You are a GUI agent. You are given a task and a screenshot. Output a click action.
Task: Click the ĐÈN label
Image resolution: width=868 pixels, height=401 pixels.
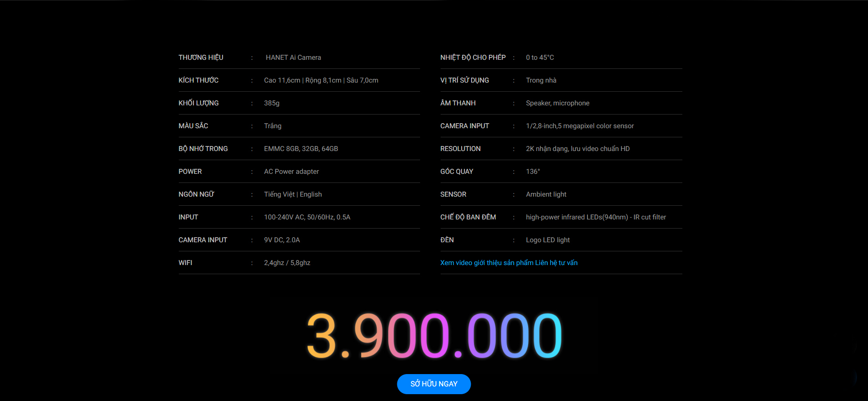447,240
